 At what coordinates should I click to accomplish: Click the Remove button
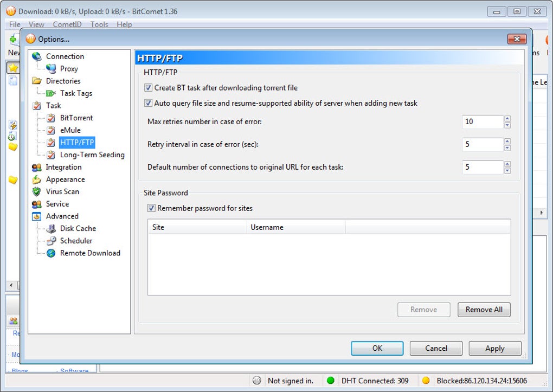click(x=423, y=310)
